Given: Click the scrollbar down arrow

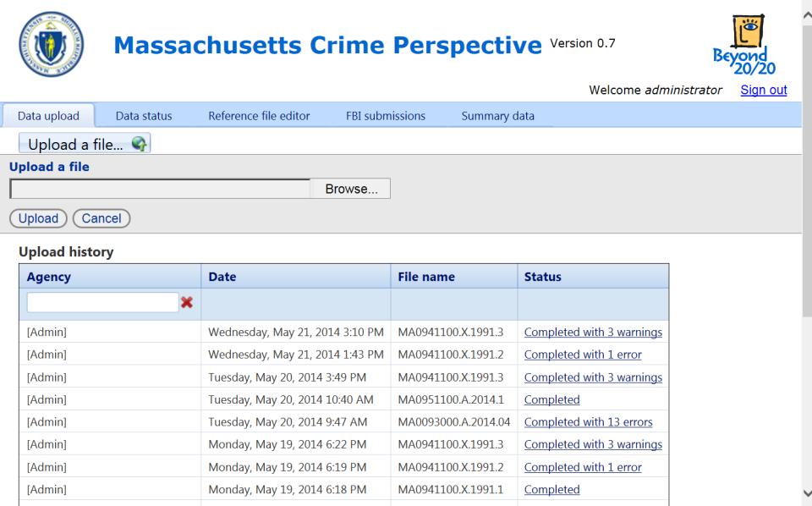Looking at the screenshot, I should point(807,492).
